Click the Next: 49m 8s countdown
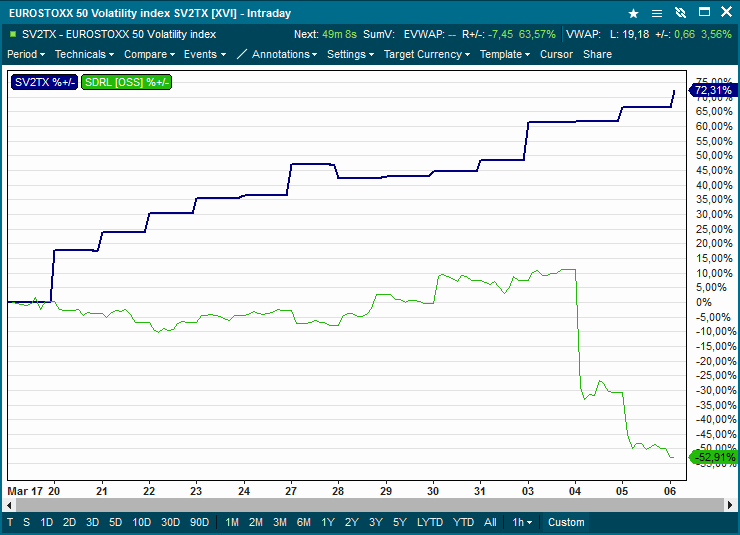740x535 pixels. (325, 34)
